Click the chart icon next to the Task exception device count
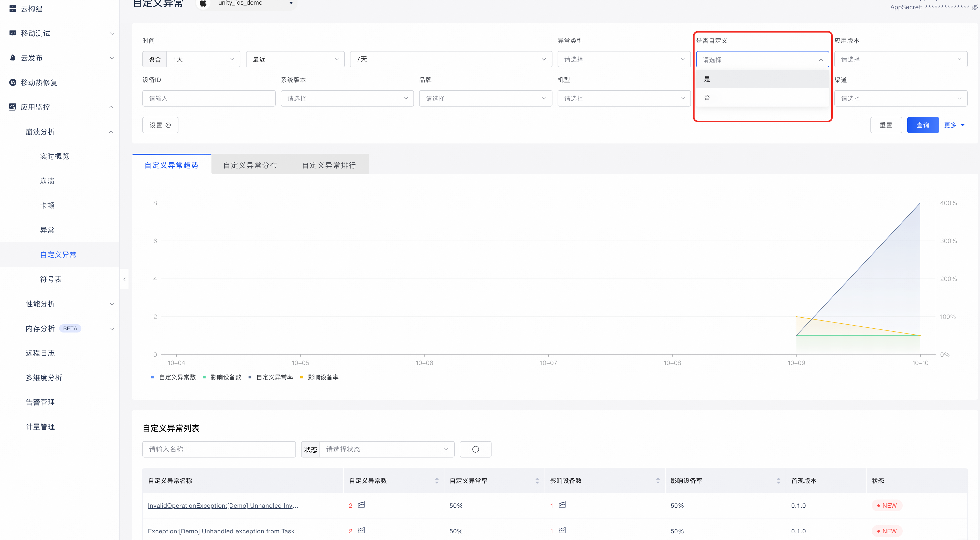Screen dimensions: 980x540 562,530
